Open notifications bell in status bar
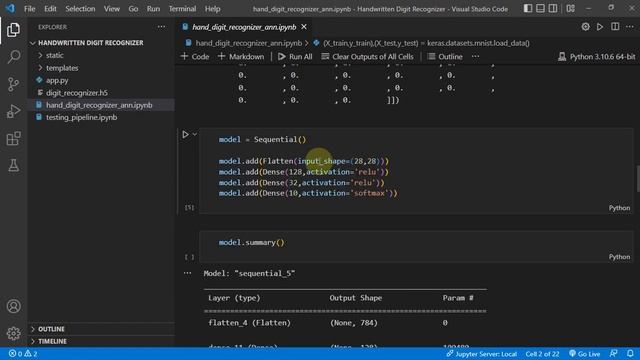The height and width of the screenshot is (360, 640). click(x=630, y=354)
